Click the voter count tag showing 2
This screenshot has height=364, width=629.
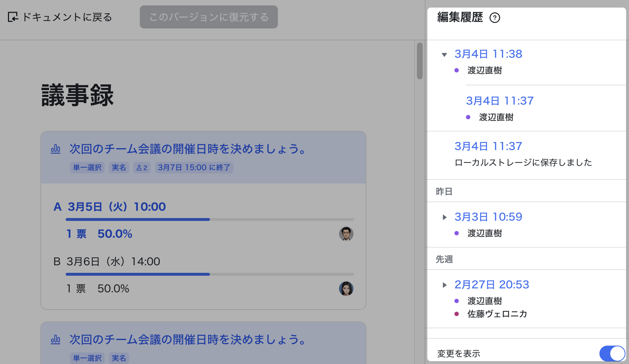pos(142,168)
